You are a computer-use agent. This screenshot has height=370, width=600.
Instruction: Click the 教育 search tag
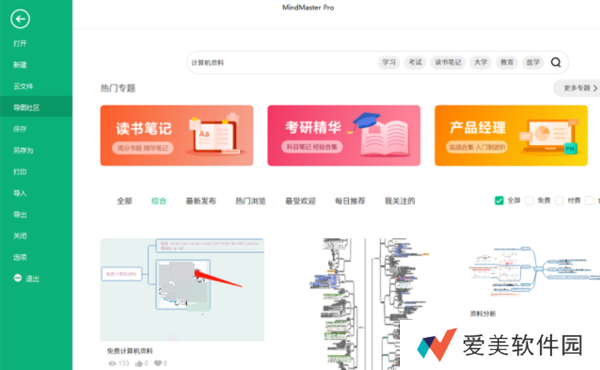[x=507, y=62]
